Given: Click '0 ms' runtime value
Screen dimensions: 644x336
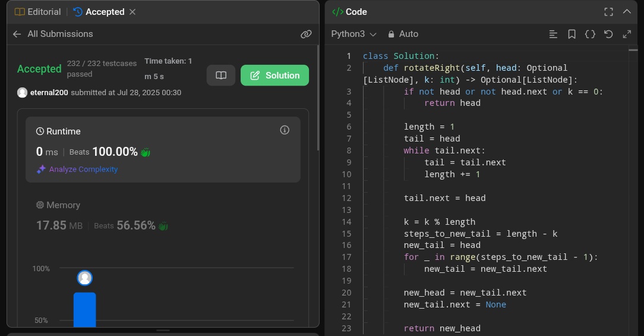Looking at the screenshot, I should click(x=47, y=152).
